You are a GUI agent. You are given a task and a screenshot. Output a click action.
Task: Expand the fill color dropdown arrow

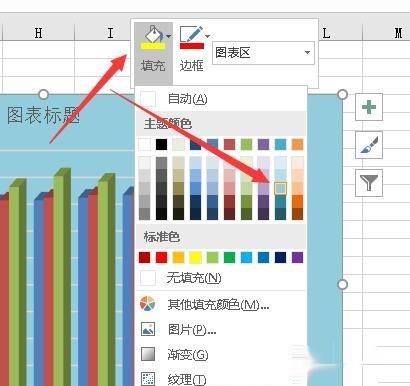click(169, 36)
